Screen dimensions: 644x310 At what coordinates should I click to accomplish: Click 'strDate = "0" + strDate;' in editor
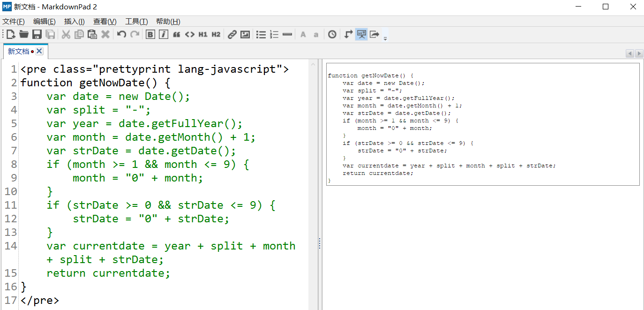point(151,219)
